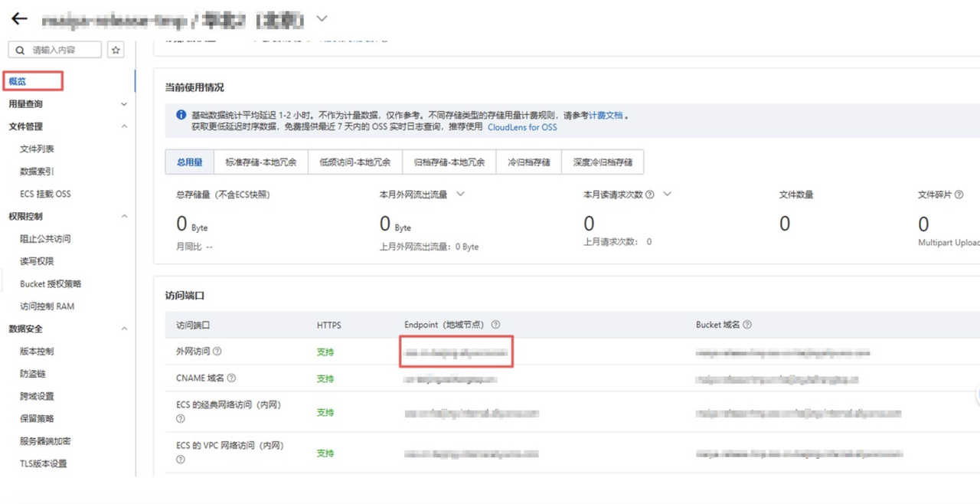Select the 归档存储-本地冗余 tab
The image size is (980, 504).
click(x=449, y=162)
